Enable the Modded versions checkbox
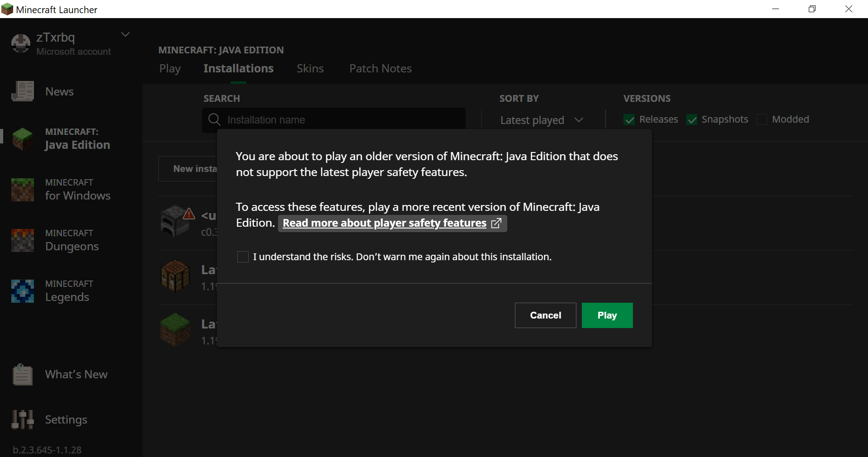The image size is (868, 457). tap(762, 119)
